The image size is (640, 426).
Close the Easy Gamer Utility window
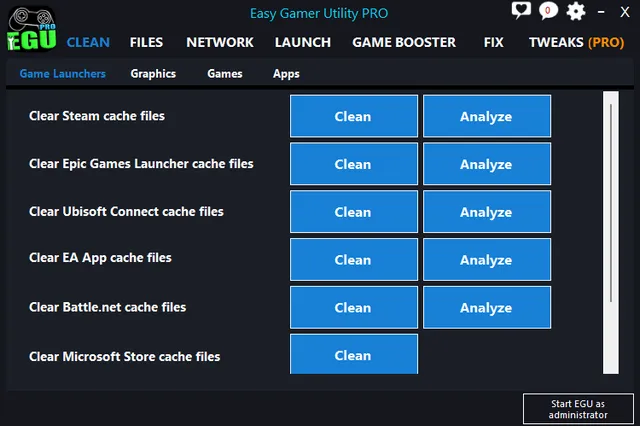624,12
